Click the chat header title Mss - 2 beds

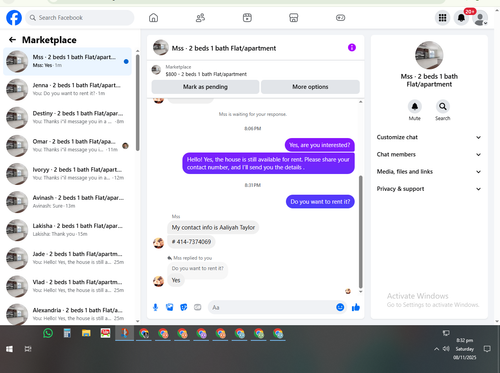coord(224,48)
